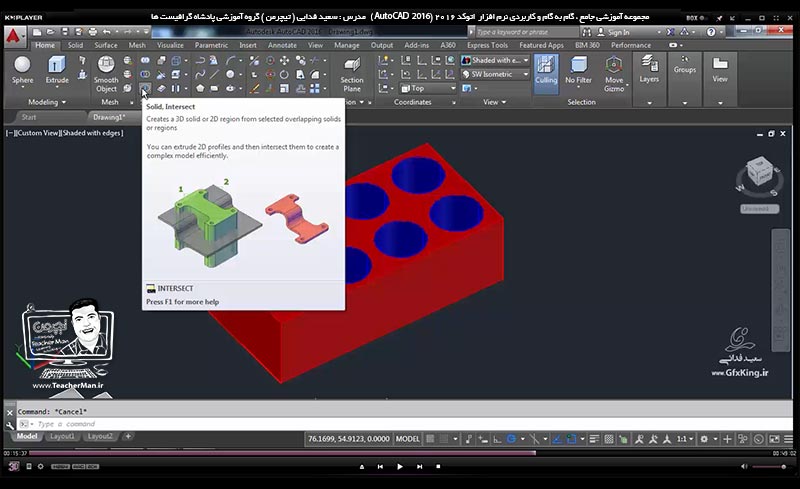Click the KMPlayer stop button

coord(438,467)
